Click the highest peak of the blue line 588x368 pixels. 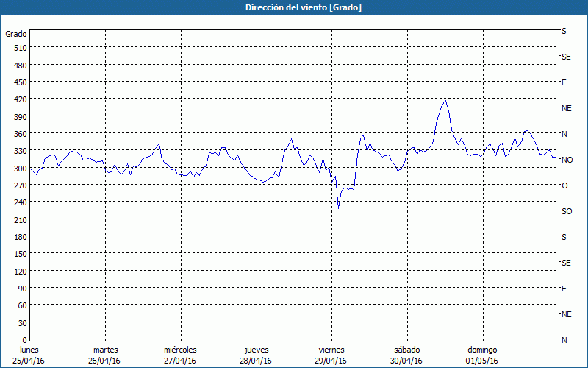tap(445, 101)
